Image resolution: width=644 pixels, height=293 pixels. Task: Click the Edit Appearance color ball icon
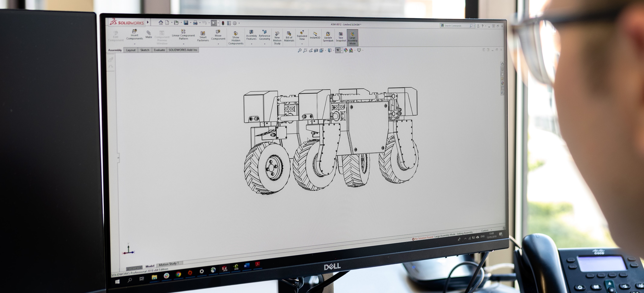pyautogui.click(x=346, y=50)
